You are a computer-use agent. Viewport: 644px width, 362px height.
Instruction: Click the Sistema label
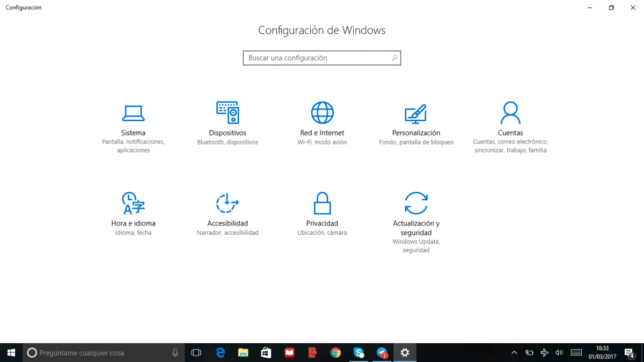pos(133,133)
